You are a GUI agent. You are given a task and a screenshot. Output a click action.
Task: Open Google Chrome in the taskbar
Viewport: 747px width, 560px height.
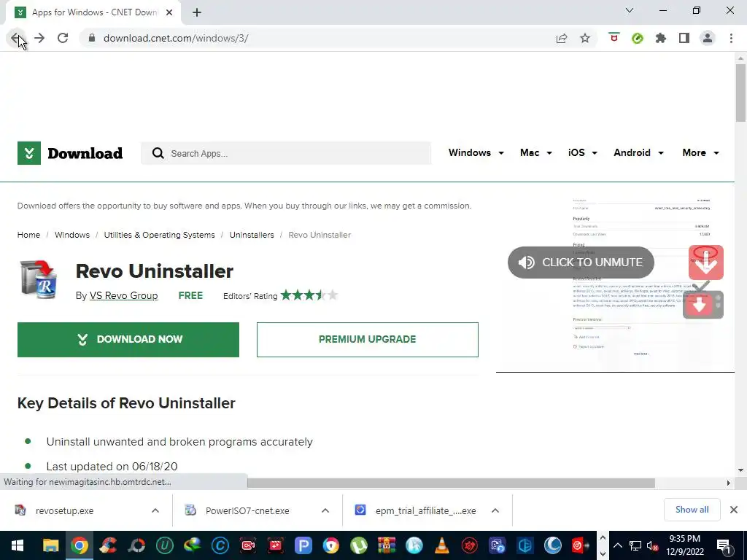[x=80, y=545]
